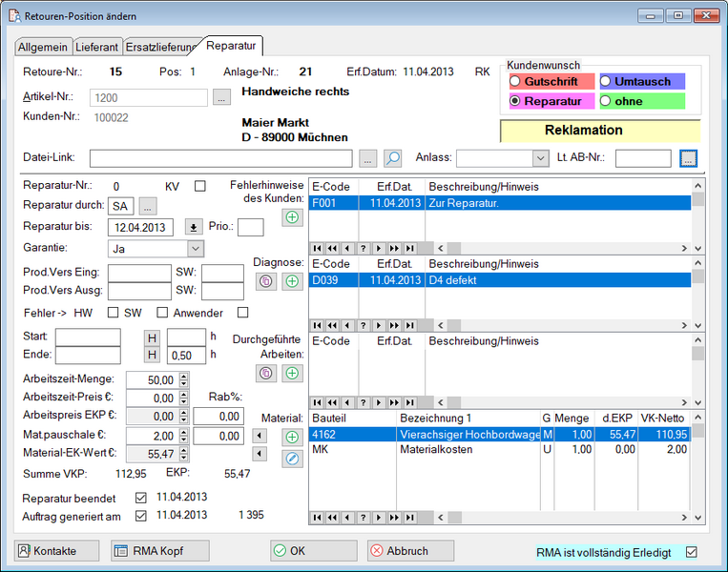Select the Gutschrift radio button
Screen dimensions: 728x572
515,82
